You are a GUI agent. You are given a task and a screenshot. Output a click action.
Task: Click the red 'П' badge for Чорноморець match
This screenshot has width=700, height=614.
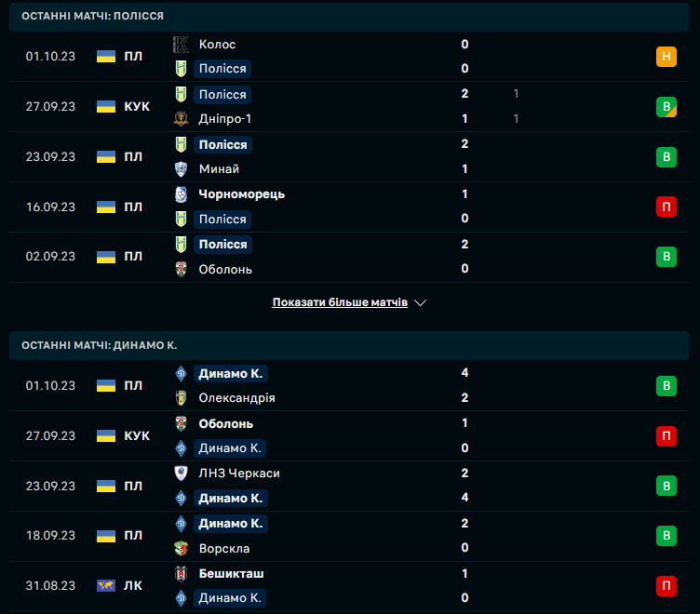point(666,207)
